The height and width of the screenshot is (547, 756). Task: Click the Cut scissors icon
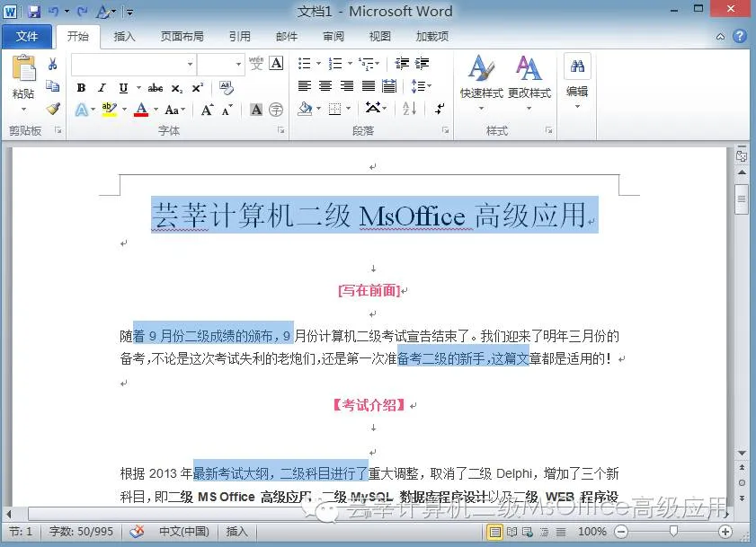coord(52,64)
